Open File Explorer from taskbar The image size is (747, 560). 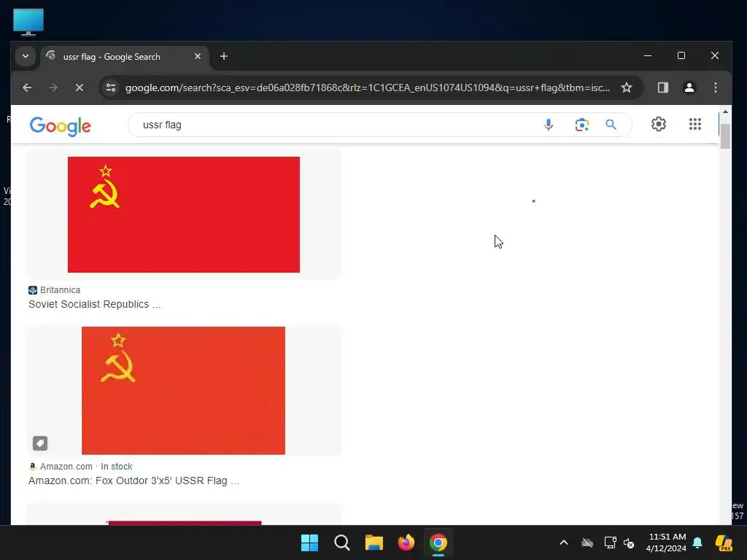pos(374,542)
